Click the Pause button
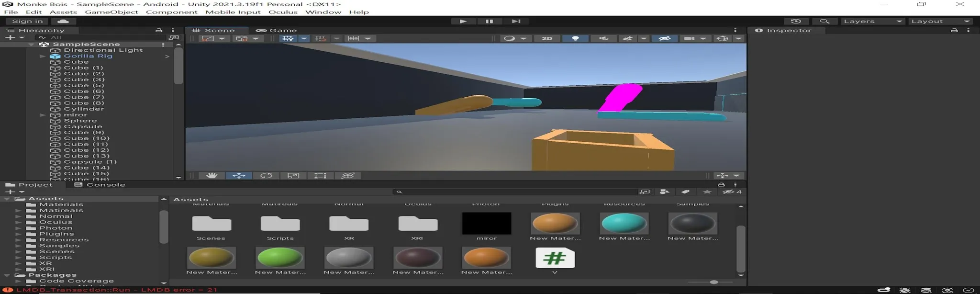 click(x=489, y=21)
